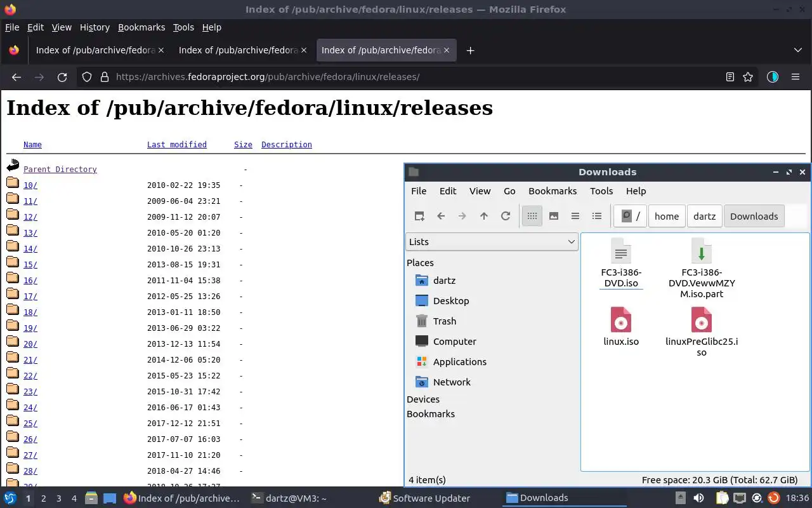Screen dimensions: 812x508
Task: Click the volume speaker tray icon
Action: coord(698,498)
